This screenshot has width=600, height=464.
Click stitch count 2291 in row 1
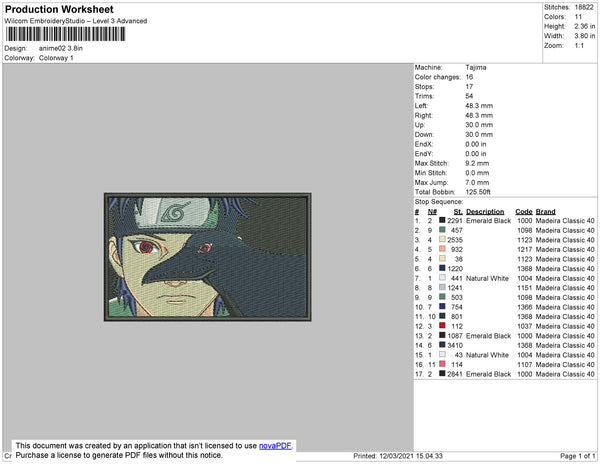[455, 221]
